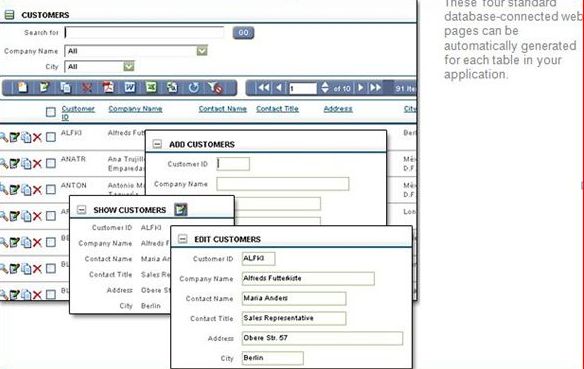Export the table to Word

130,88
